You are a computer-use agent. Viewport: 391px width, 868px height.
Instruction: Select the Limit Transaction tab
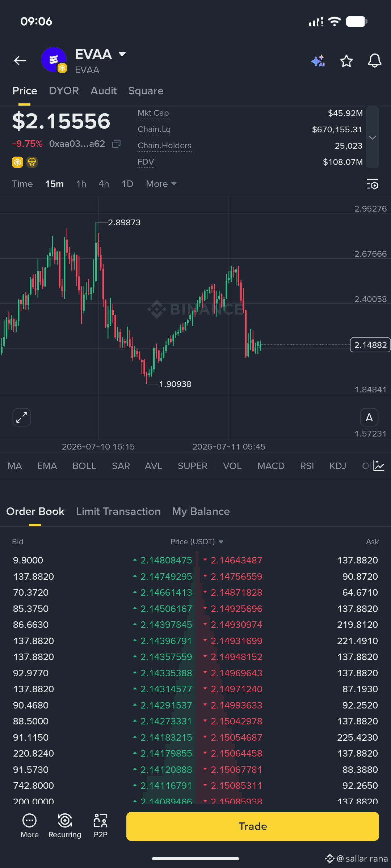point(118,511)
